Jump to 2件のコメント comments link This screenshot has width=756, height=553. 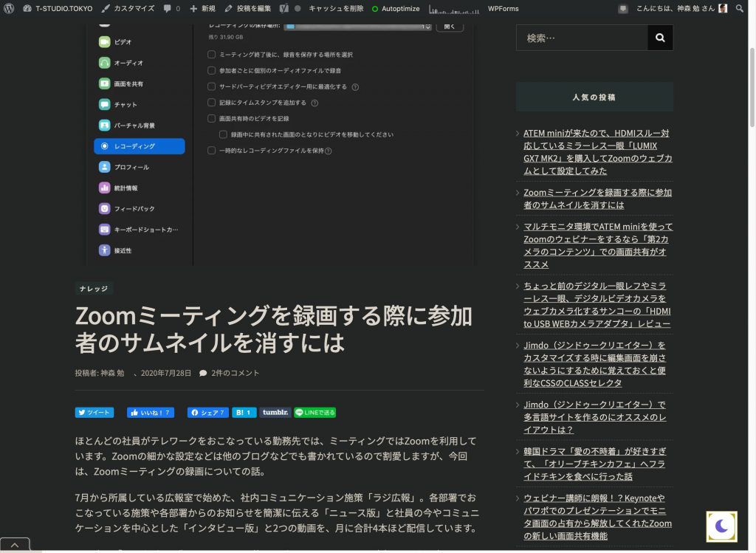[x=235, y=373]
